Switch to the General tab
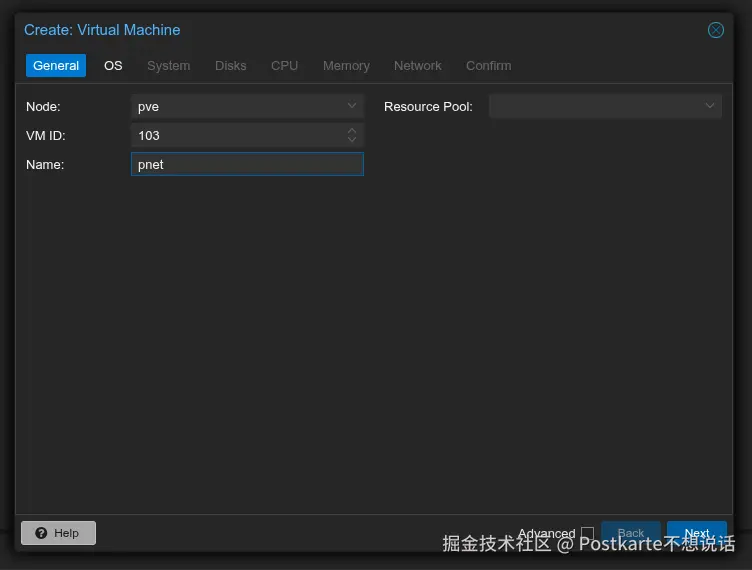The width and height of the screenshot is (752, 570). click(56, 66)
